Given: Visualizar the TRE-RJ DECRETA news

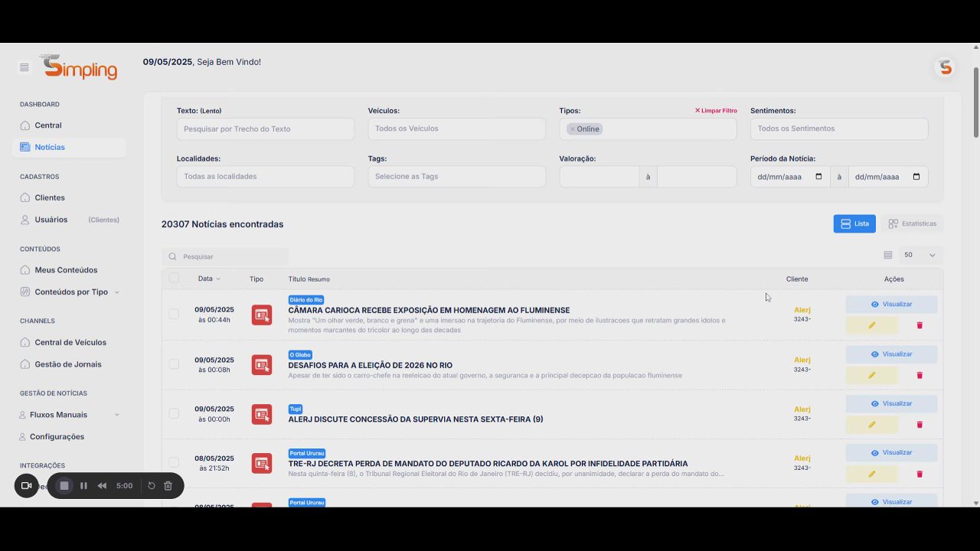Looking at the screenshot, I should 891,452.
